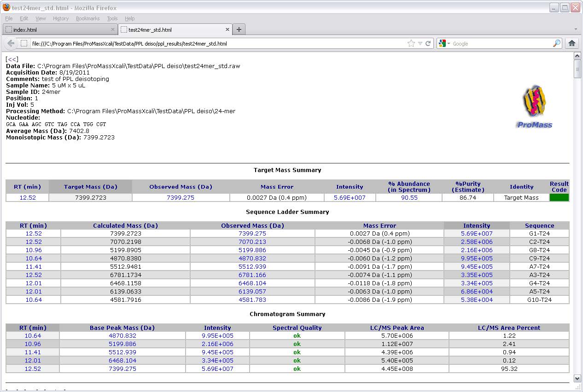This screenshot has height=392, width=583.
Task: Click the Chromatogram Summary RT (min) header
Action: (33, 328)
